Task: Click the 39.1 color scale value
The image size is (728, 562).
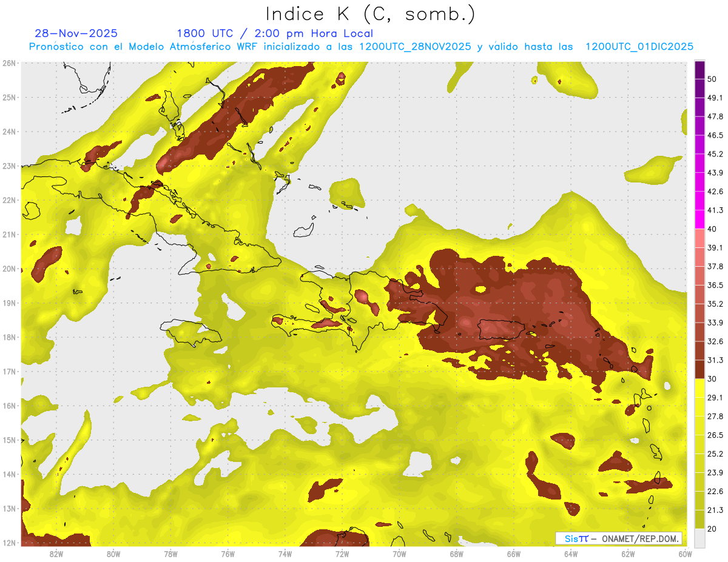Action: [x=715, y=248]
